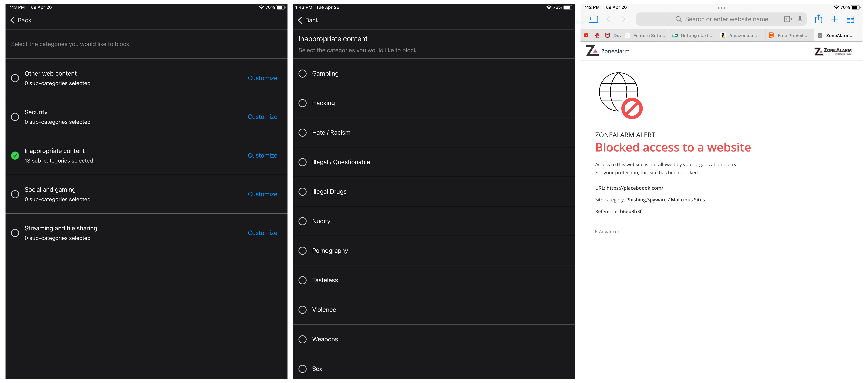Expand the Advanced disclosure triangle
Screen dimensions: 868x383
(x=596, y=231)
